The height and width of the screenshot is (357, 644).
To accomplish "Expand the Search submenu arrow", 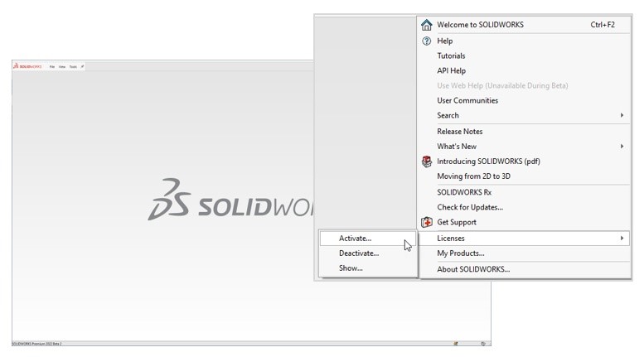I will point(622,115).
